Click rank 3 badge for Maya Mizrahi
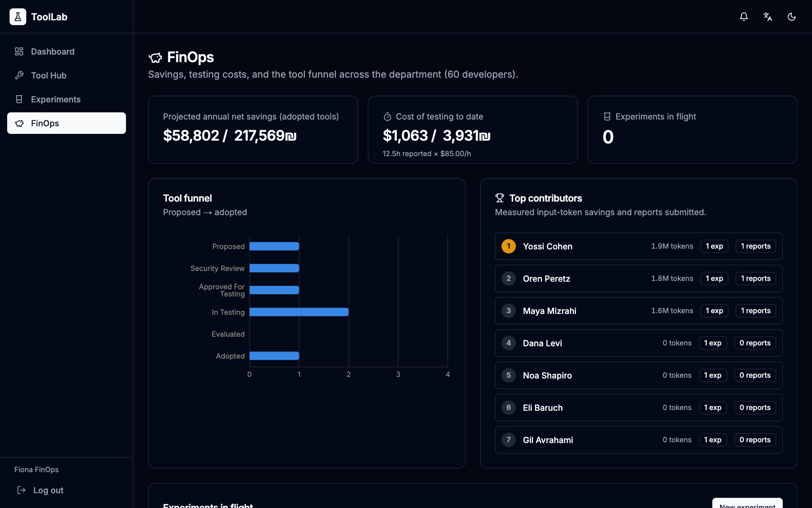The image size is (812, 508). point(509,311)
